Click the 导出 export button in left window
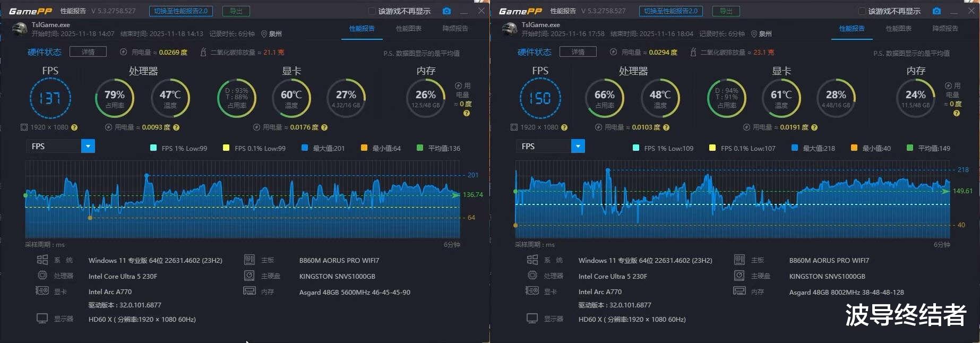The width and height of the screenshot is (980, 343). (x=236, y=11)
